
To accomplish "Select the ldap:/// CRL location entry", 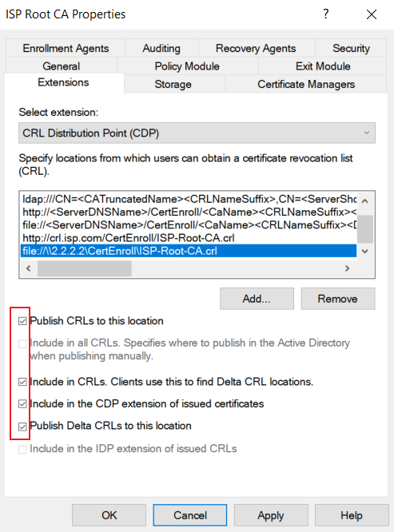I will [x=189, y=199].
